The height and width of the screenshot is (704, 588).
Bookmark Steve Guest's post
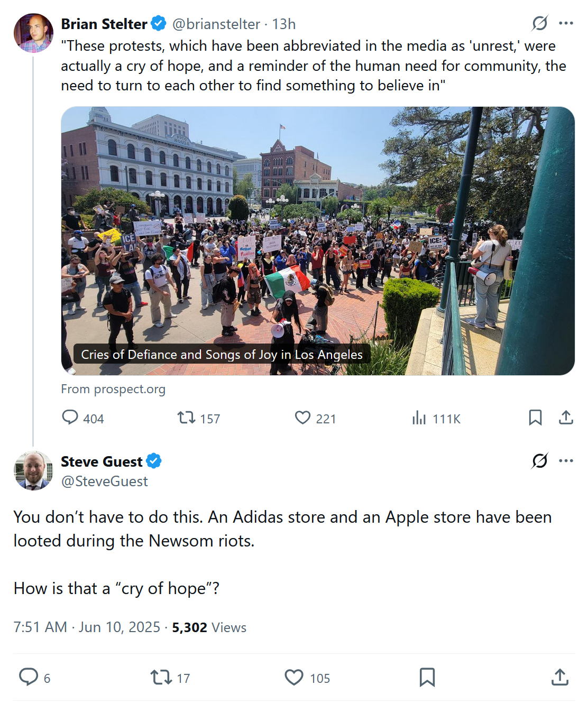(x=427, y=677)
